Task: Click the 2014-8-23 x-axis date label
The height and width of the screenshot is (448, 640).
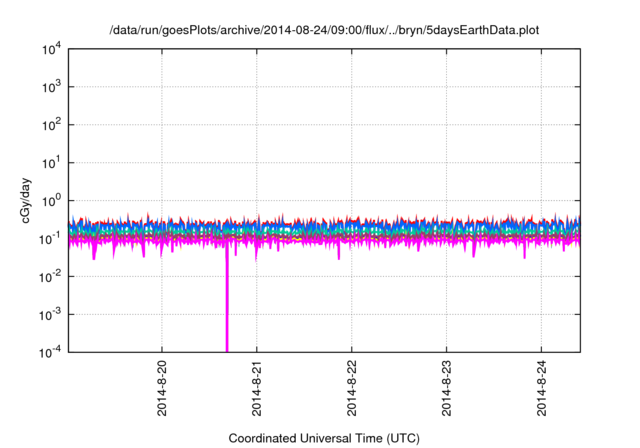Action: tap(447, 388)
